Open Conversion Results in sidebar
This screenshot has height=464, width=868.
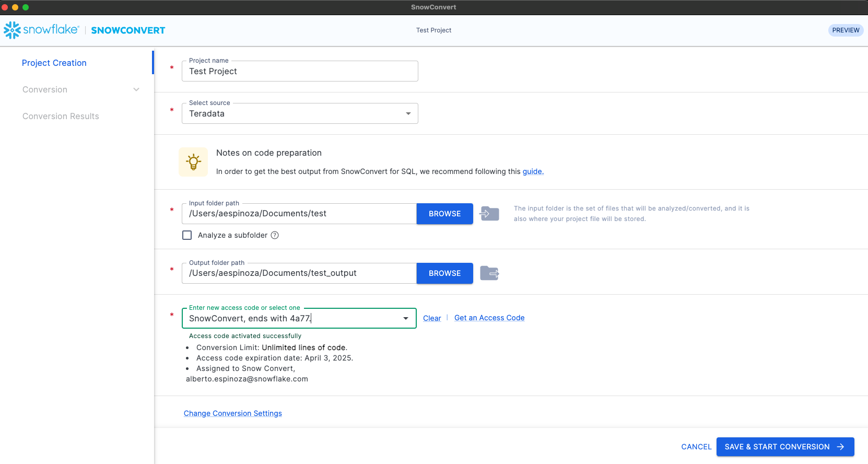(x=61, y=117)
